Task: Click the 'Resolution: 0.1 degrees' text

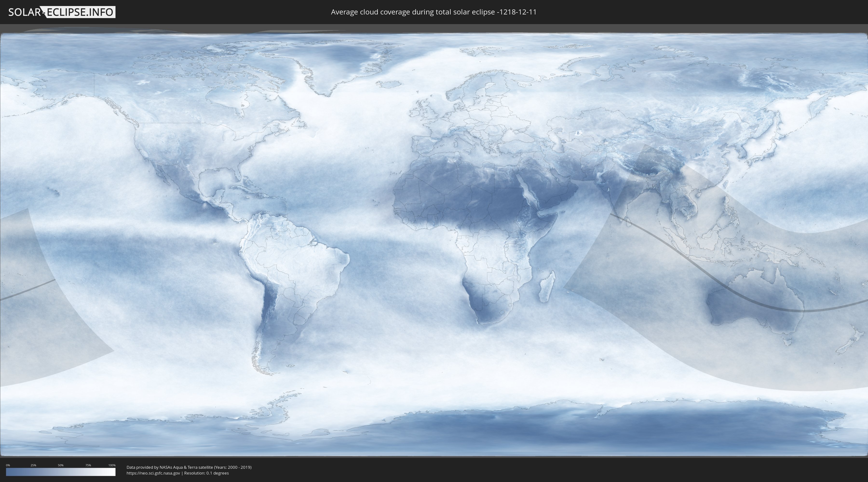Action: click(206, 473)
